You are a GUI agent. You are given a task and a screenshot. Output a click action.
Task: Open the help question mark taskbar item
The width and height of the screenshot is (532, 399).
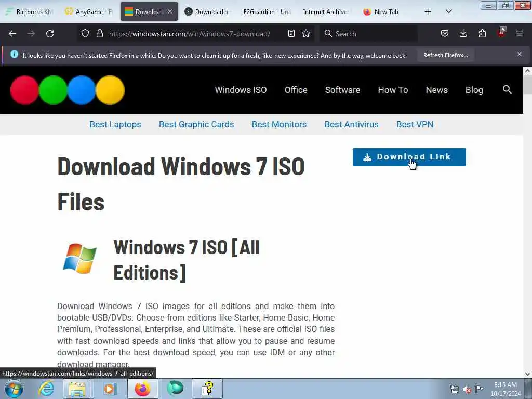[207, 389]
